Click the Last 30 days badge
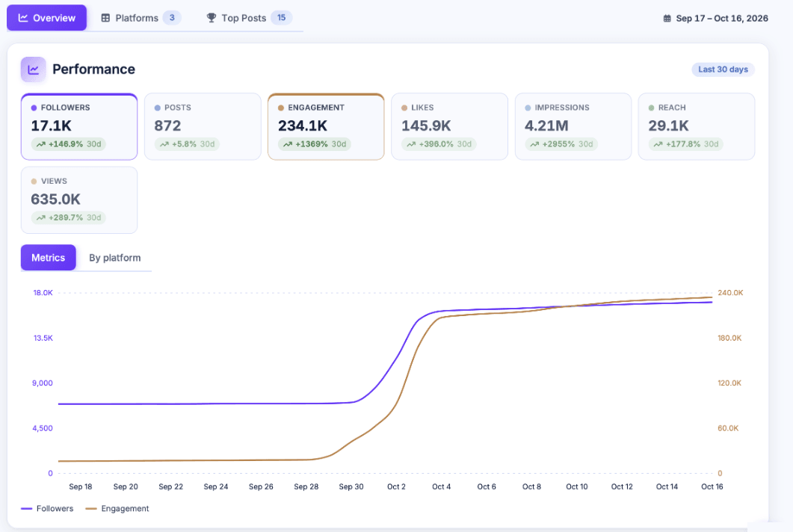 pyautogui.click(x=723, y=69)
